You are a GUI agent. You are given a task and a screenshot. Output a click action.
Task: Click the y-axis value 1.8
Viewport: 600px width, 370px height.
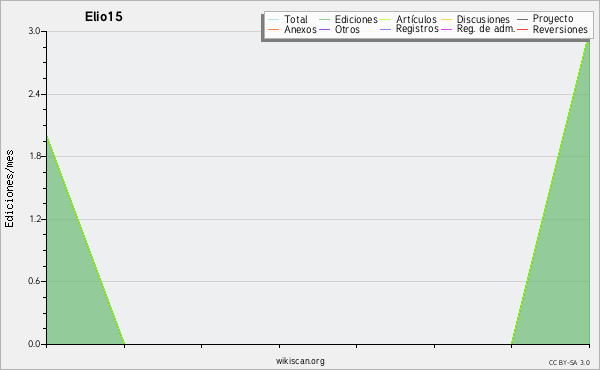click(34, 156)
